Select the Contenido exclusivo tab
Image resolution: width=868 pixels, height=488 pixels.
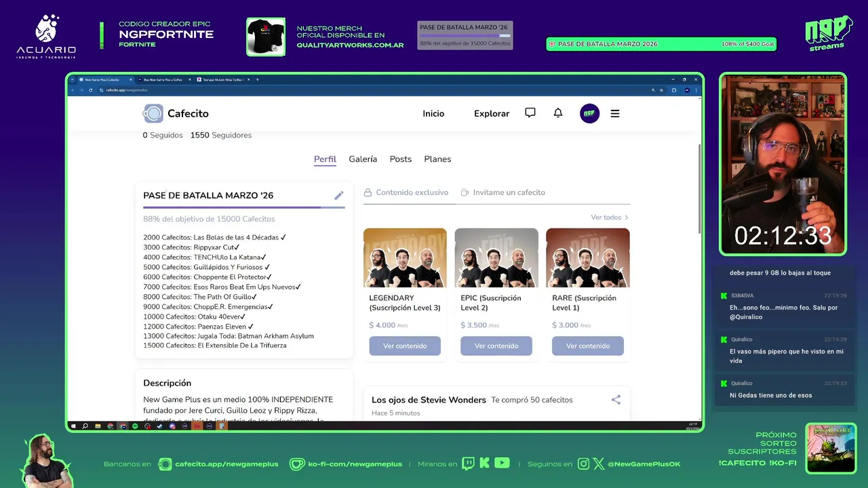406,192
